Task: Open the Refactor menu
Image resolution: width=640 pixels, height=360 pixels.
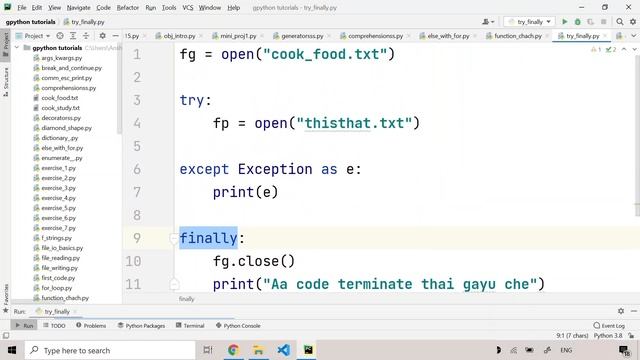Action: [x=128, y=7]
